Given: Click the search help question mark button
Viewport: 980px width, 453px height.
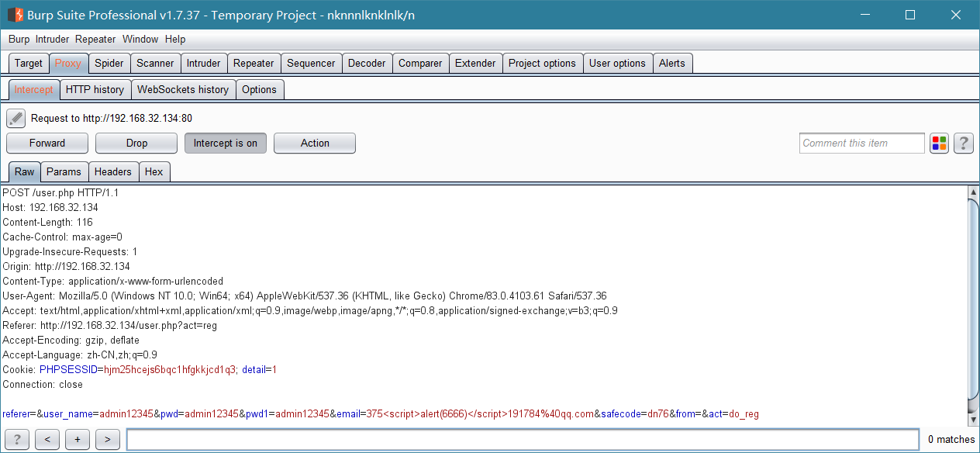Looking at the screenshot, I should 16,439.
